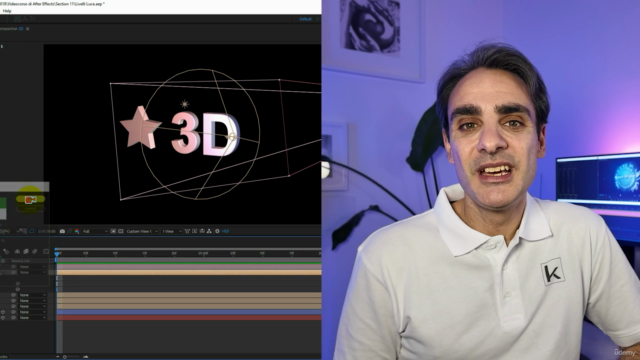
Task: Click the +0.0 exposure value
Action: tap(225, 231)
